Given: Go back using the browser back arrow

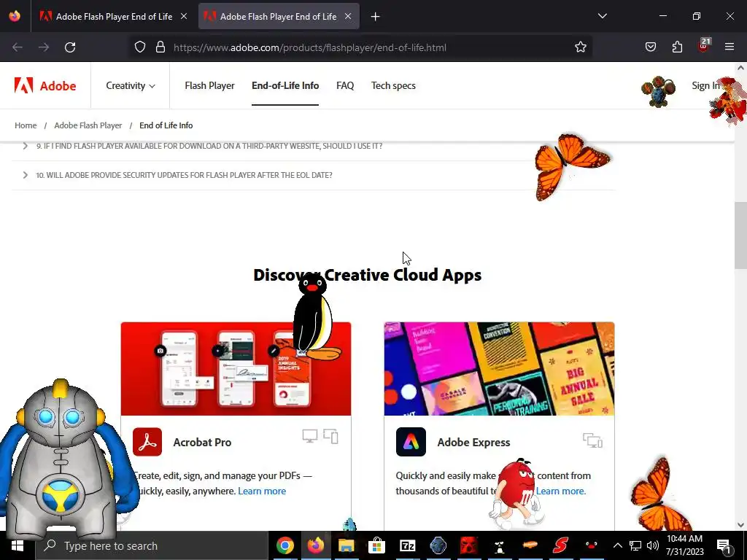Looking at the screenshot, I should point(18,47).
